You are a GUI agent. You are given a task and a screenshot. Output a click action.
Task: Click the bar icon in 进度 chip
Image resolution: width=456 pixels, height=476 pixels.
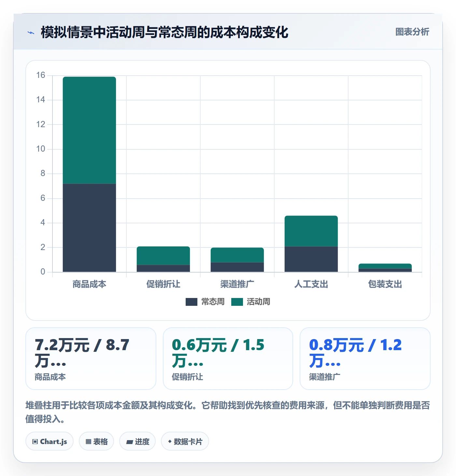point(130,442)
